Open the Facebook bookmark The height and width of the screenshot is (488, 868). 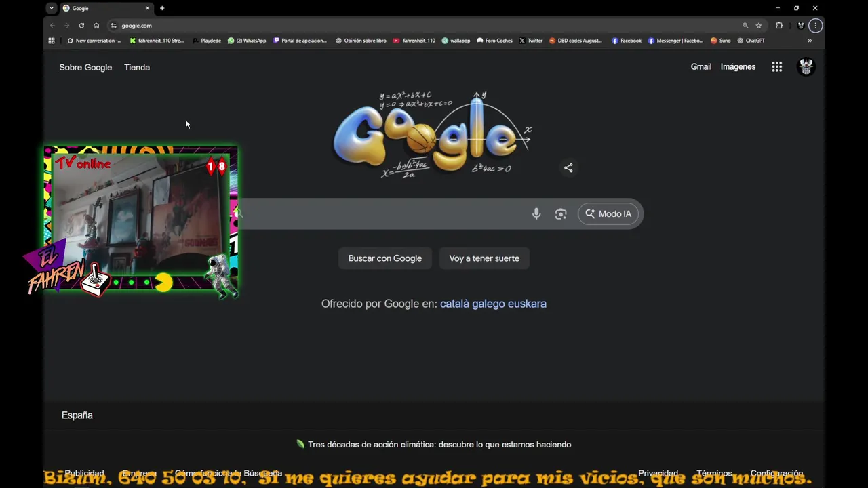point(626,41)
